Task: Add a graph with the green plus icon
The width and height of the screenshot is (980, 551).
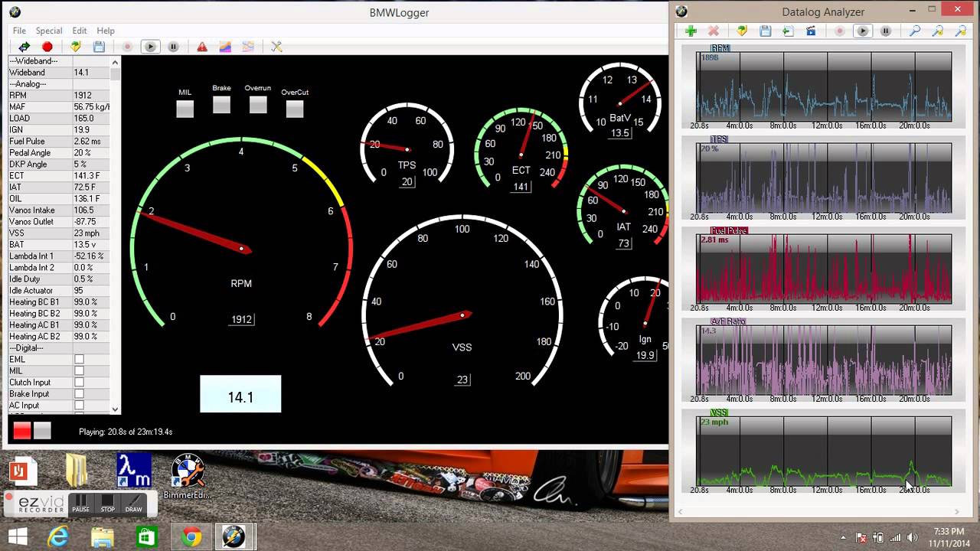Action: 691,31
